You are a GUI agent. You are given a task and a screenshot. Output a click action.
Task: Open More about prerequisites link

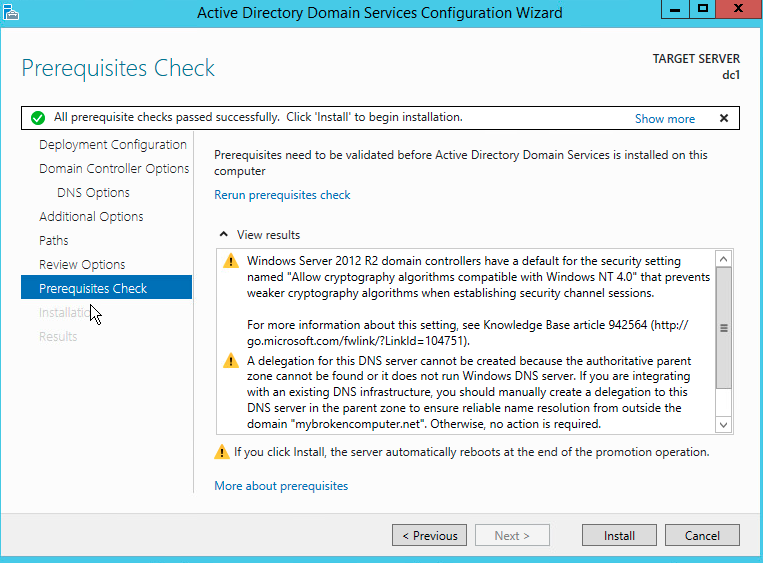[281, 486]
